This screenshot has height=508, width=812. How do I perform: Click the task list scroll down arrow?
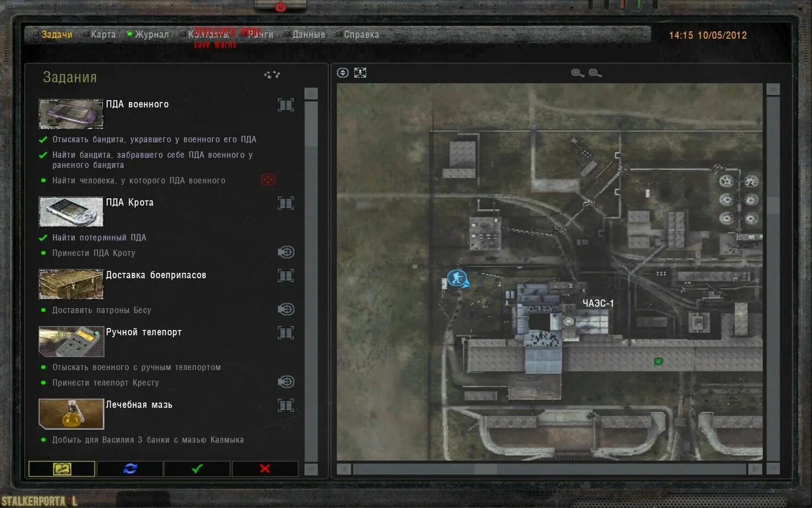pyautogui.click(x=311, y=470)
